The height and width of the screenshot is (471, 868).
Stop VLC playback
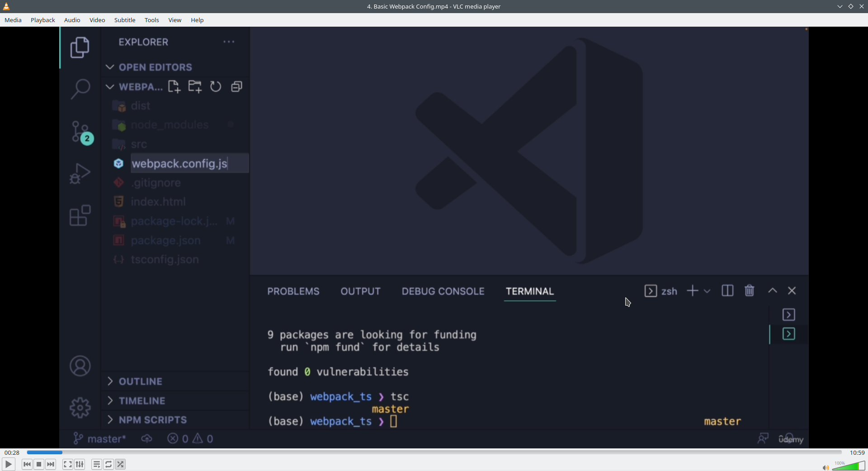(x=39, y=464)
